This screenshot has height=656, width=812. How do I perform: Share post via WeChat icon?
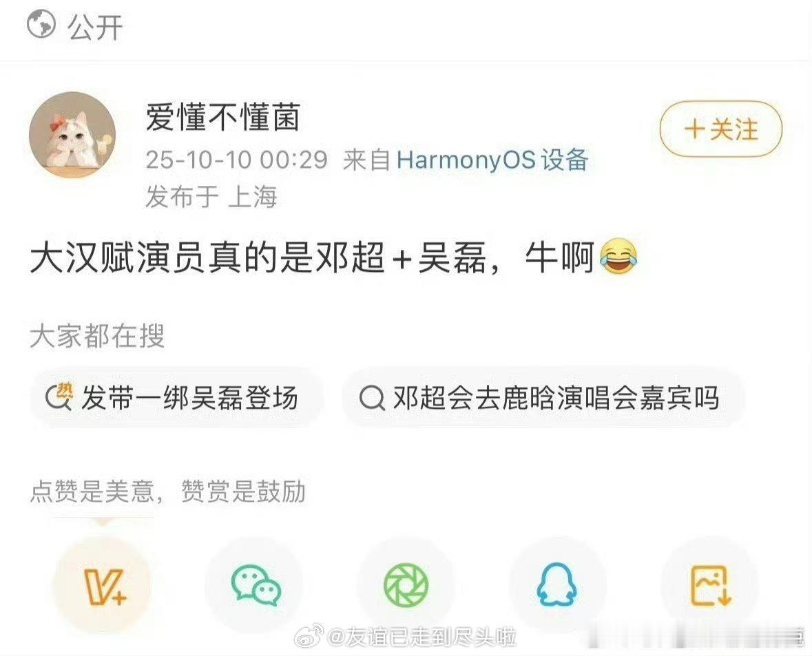tap(255, 585)
